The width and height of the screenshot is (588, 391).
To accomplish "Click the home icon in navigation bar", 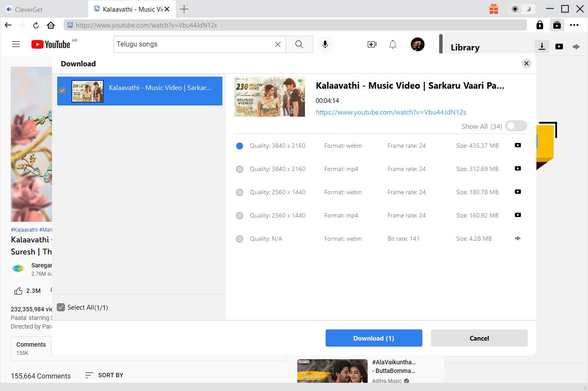I will (x=51, y=25).
